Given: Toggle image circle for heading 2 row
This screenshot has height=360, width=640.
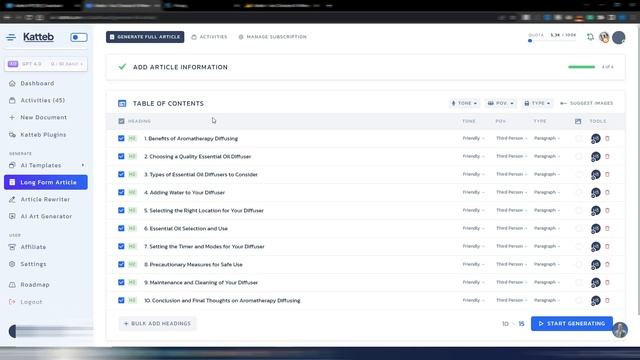Looking at the screenshot, I should (578, 156).
